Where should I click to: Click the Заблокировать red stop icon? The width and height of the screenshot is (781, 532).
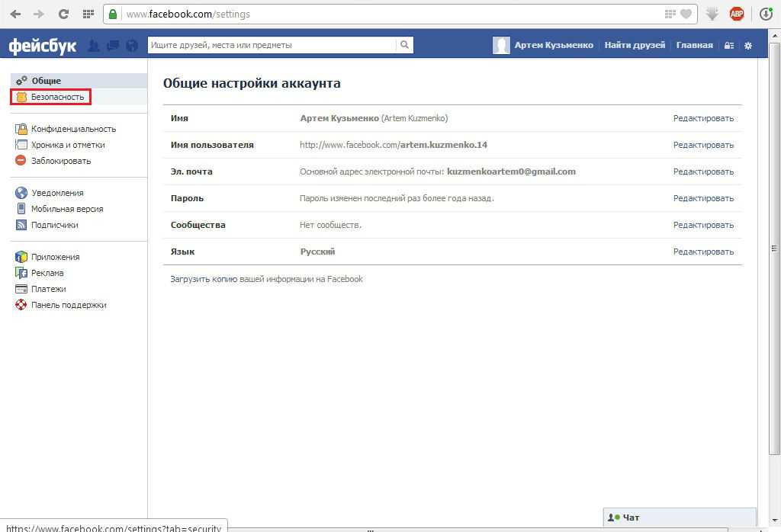pyautogui.click(x=21, y=160)
